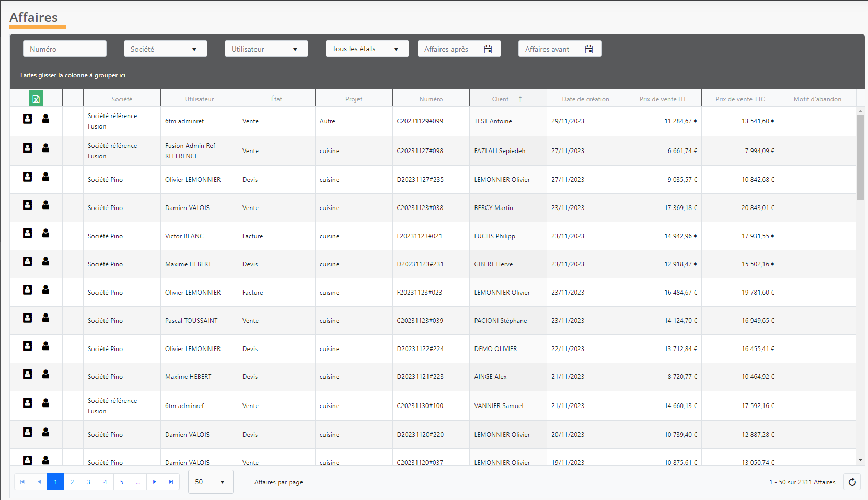Image resolution: width=868 pixels, height=500 pixels.
Task: Go to the last page of results
Action: pos(171,482)
